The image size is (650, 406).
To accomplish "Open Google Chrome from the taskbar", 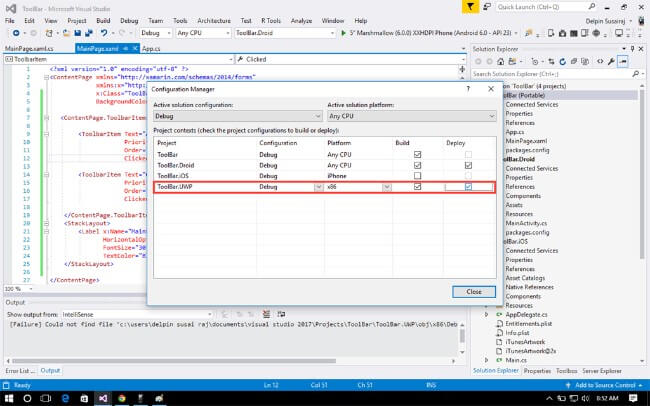I will coord(121,399).
